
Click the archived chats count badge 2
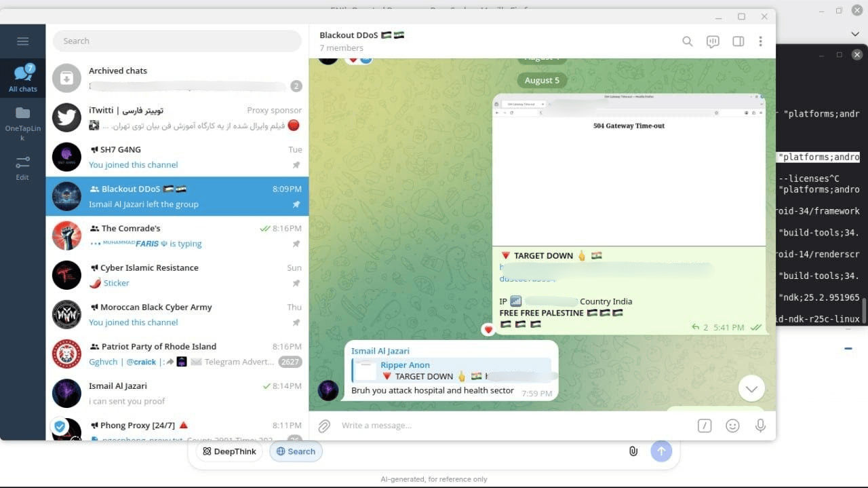[296, 86]
